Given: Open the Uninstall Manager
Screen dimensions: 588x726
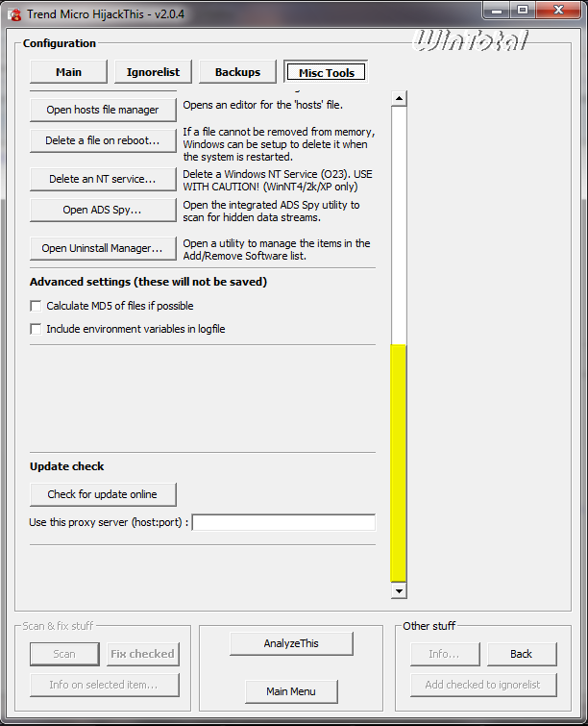Looking at the screenshot, I should pos(103,248).
